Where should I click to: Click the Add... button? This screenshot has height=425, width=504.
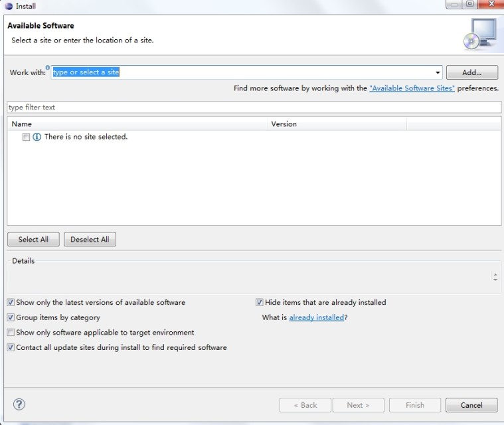pyautogui.click(x=472, y=72)
